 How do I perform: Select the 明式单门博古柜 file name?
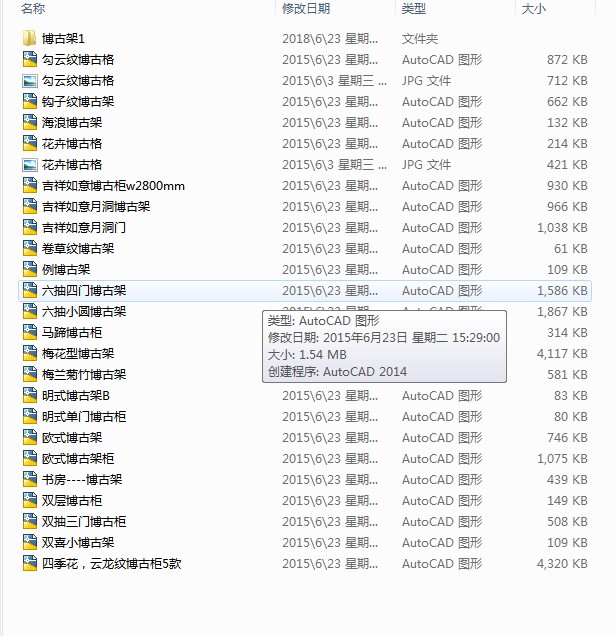point(84,417)
